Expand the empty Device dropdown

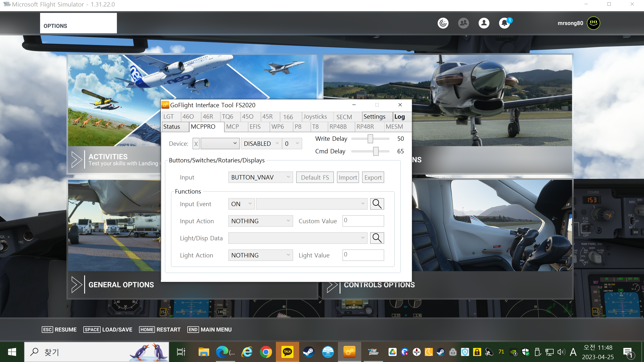[x=220, y=144]
